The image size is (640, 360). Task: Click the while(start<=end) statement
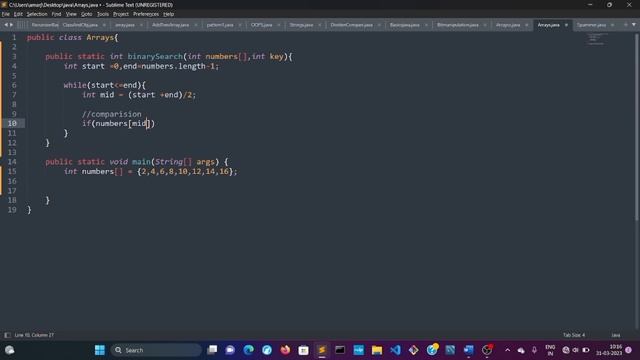tap(104, 85)
